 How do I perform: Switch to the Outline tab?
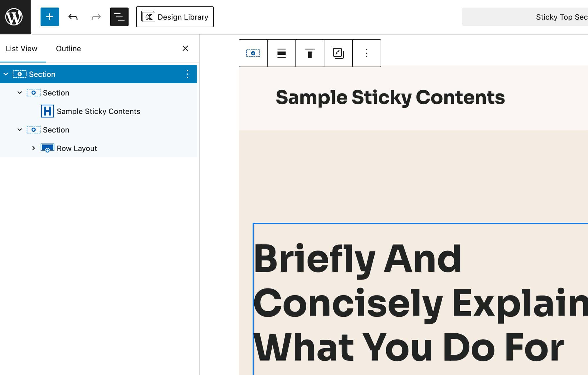tap(68, 48)
